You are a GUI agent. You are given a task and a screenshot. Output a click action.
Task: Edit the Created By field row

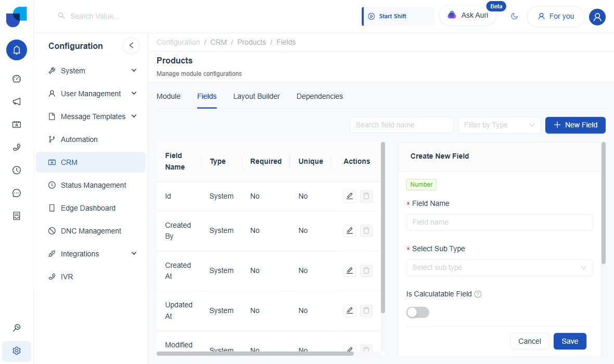point(350,230)
